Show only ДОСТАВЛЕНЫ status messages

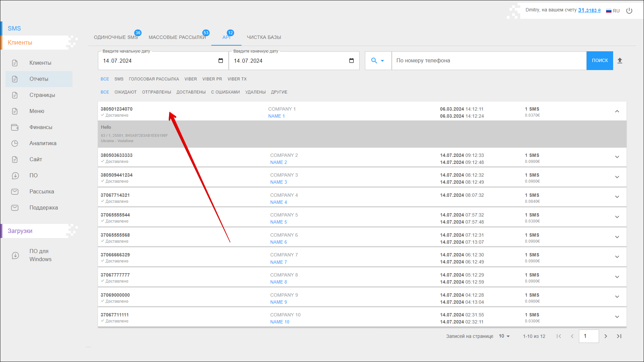(x=191, y=92)
